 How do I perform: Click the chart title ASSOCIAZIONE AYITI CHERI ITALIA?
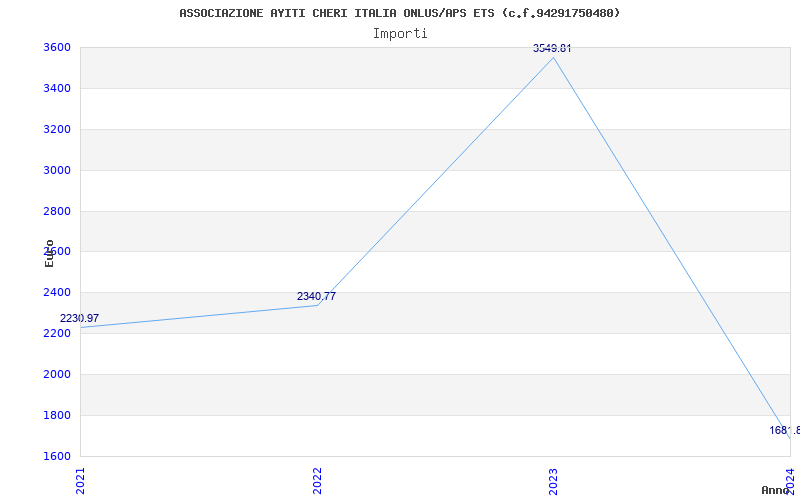click(399, 13)
